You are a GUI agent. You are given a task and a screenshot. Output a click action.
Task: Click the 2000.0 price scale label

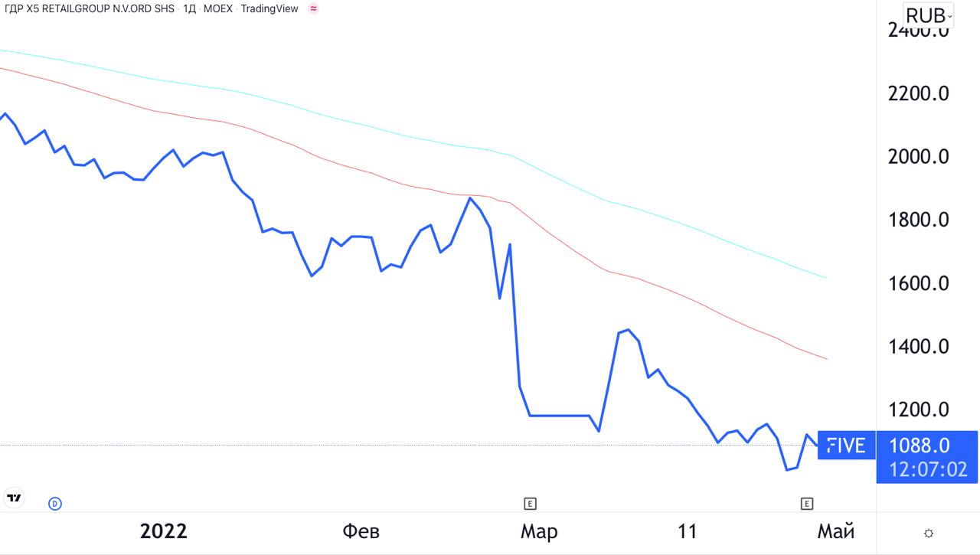pyautogui.click(x=919, y=157)
